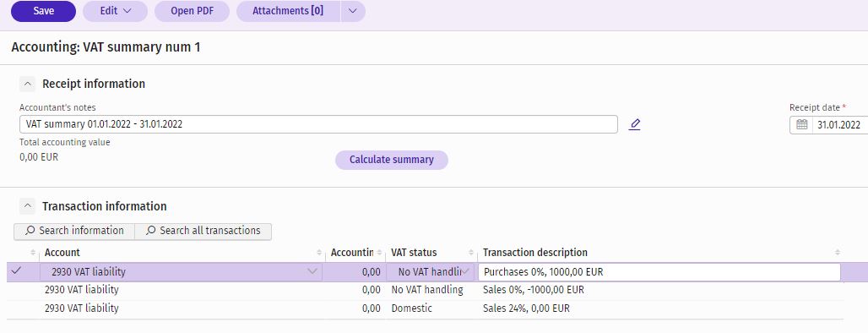
Task: Click the 'Total accounting value' label
Action: [65, 142]
